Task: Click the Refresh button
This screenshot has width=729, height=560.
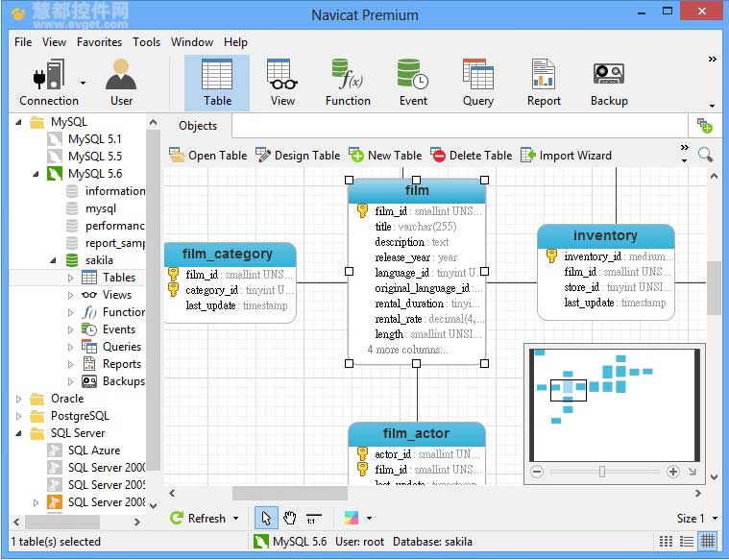Action: coord(198,518)
